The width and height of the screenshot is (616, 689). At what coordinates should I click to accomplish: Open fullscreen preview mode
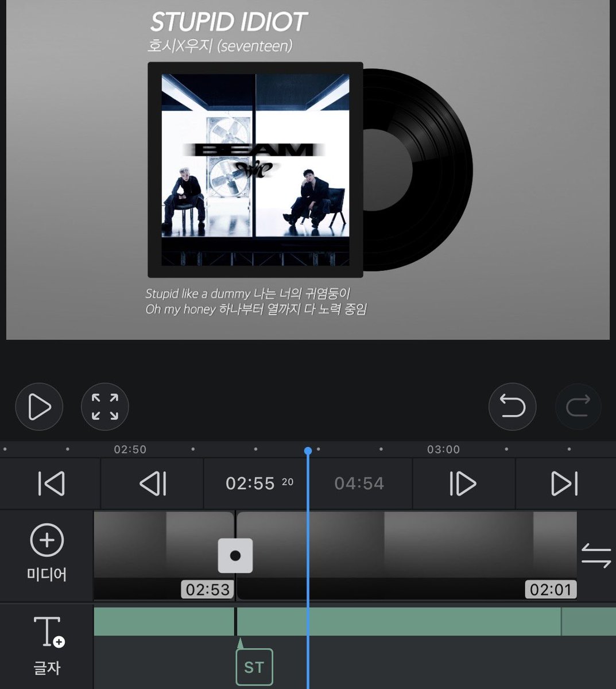coord(105,407)
